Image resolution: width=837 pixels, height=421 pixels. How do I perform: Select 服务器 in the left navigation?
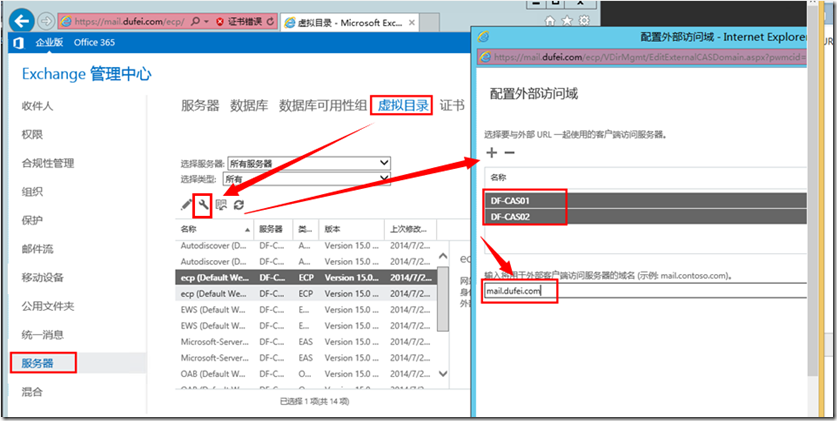coord(37,363)
